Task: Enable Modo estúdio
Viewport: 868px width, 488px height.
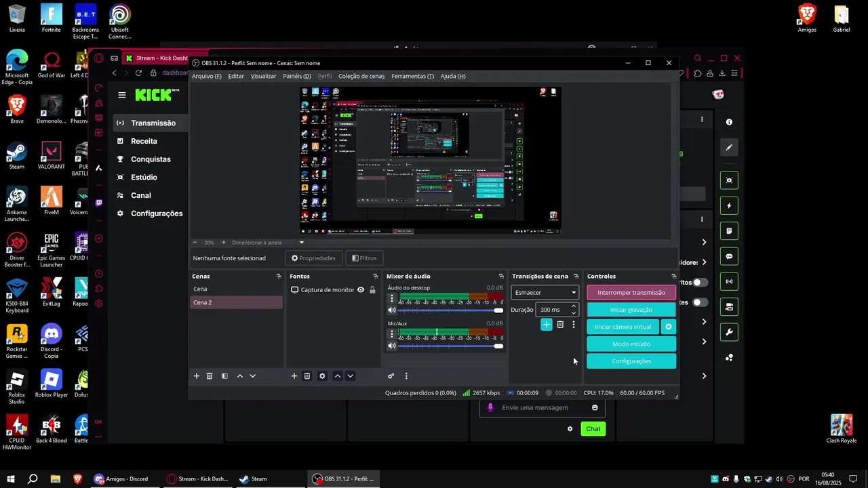Action: [631, 344]
